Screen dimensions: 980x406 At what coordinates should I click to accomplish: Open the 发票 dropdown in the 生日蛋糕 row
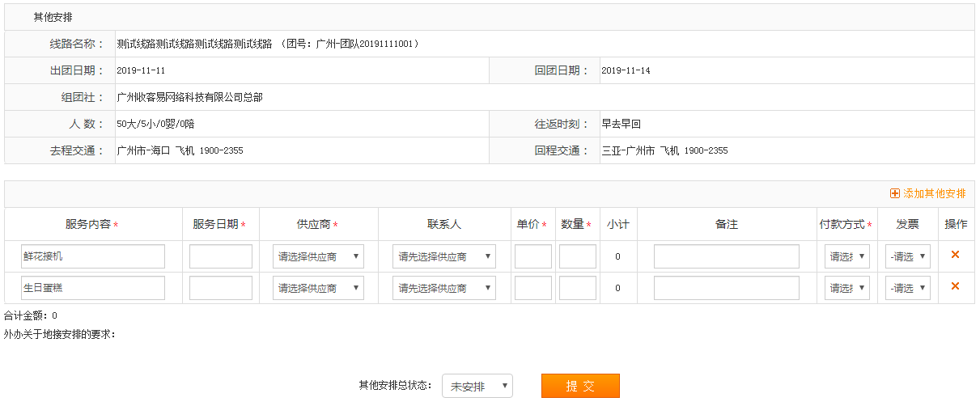[x=907, y=288]
